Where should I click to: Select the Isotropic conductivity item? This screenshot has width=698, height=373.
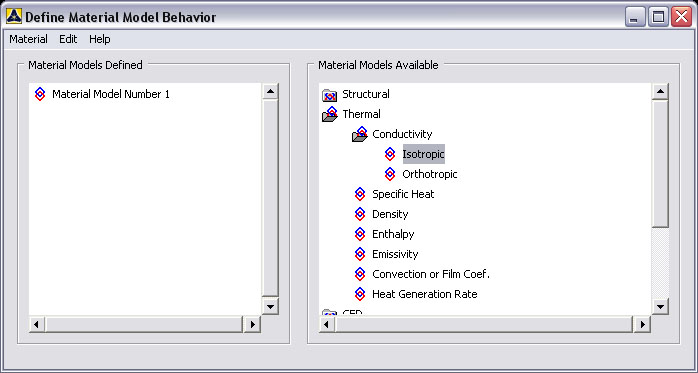[423, 154]
